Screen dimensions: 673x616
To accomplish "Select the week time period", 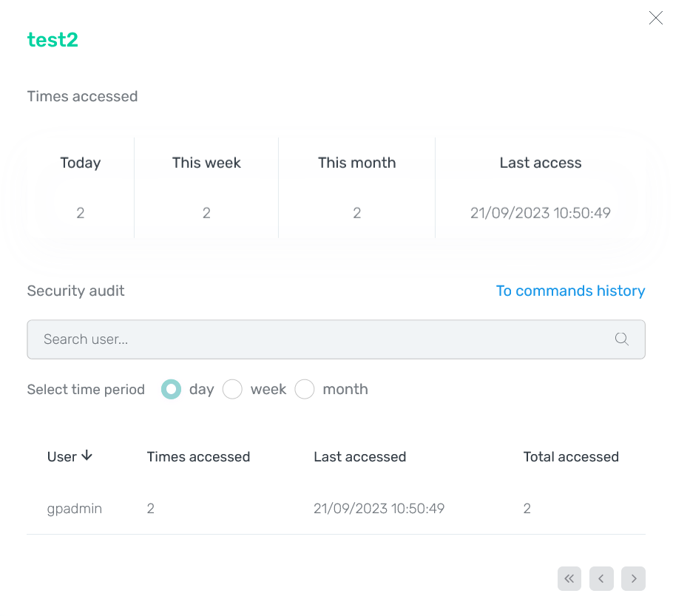I will [x=232, y=389].
